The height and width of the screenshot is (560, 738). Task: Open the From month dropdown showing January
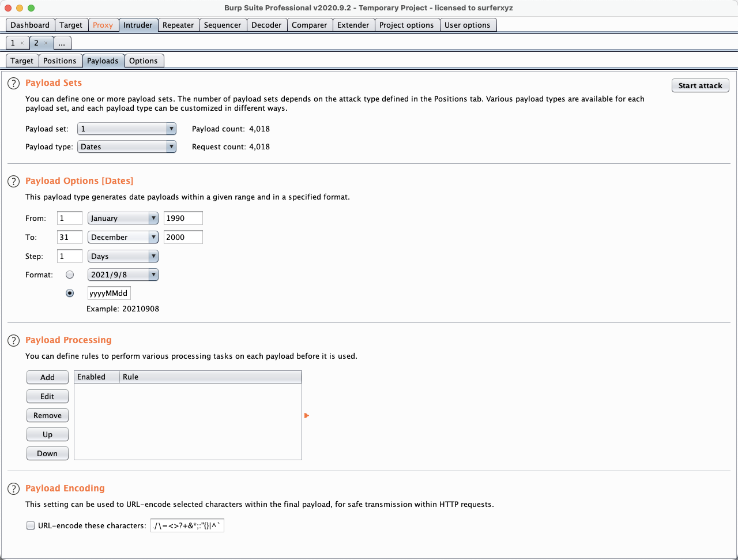click(x=123, y=218)
